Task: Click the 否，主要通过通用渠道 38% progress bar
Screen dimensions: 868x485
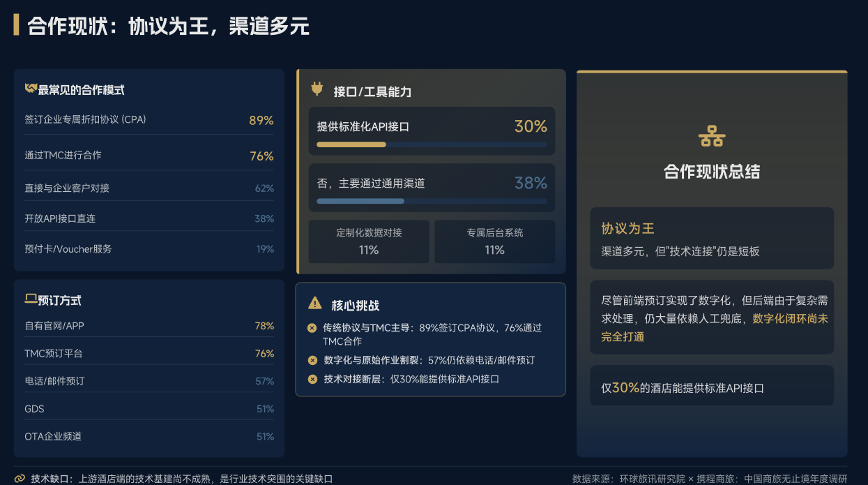Action: (432, 201)
